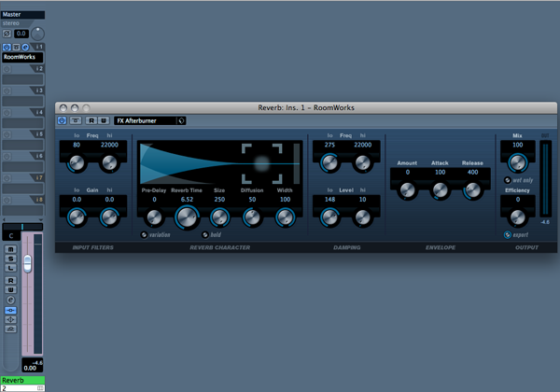
Task: Adjust the output Mix knob
Action: coord(517,162)
